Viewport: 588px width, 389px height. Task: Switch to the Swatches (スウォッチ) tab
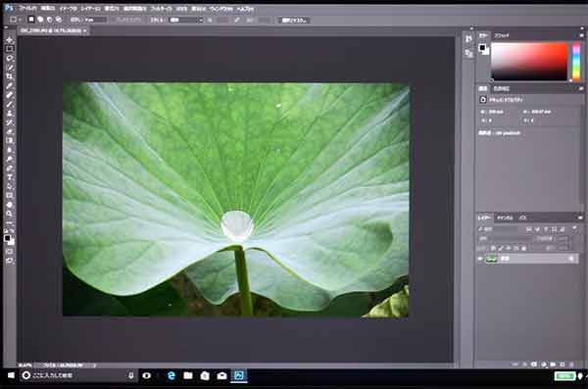(x=502, y=35)
